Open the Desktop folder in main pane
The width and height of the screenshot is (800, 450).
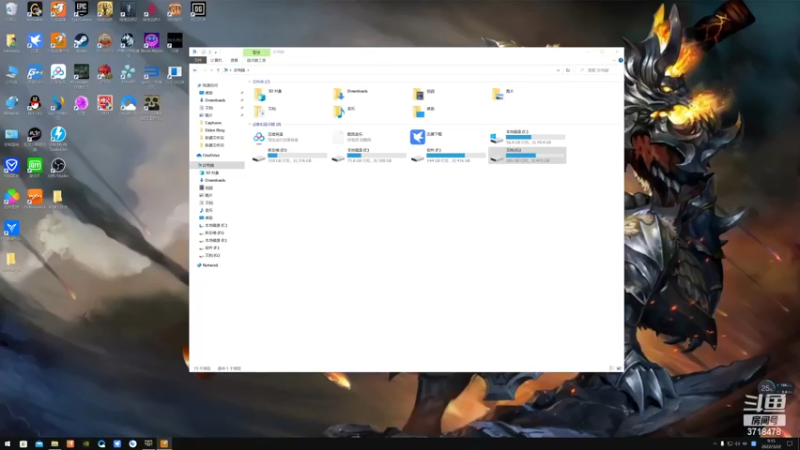coord(424,112)
